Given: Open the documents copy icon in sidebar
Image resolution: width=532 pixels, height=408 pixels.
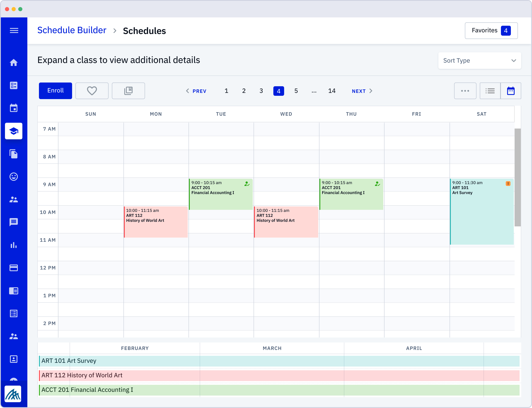Looking at the screenshot, I should point(14,154).
